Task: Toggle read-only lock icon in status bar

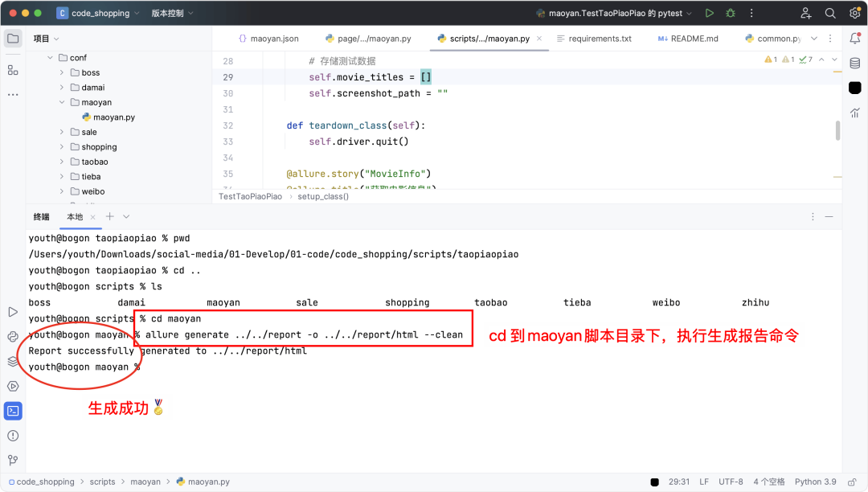Action: tap(853, 482)
